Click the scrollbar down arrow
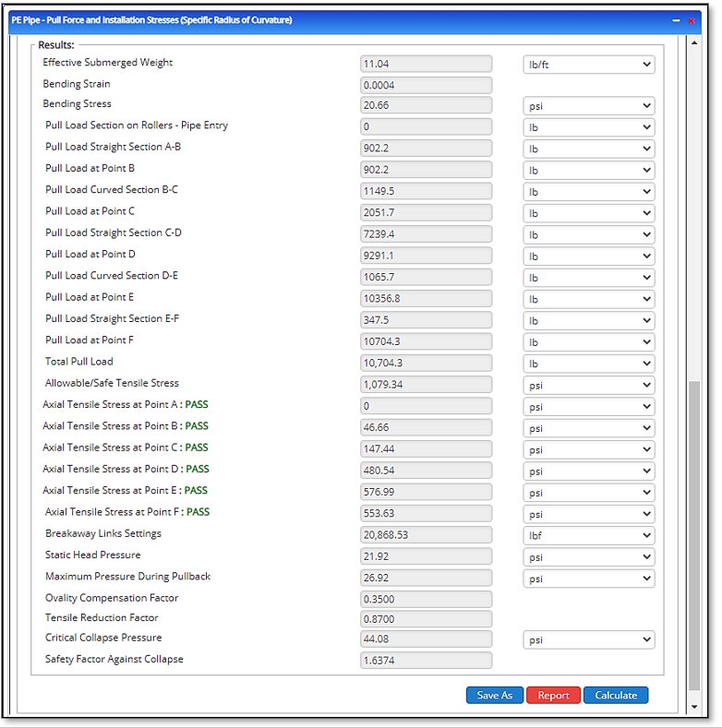This screenshot has width=722, height=728. (694, 707)
